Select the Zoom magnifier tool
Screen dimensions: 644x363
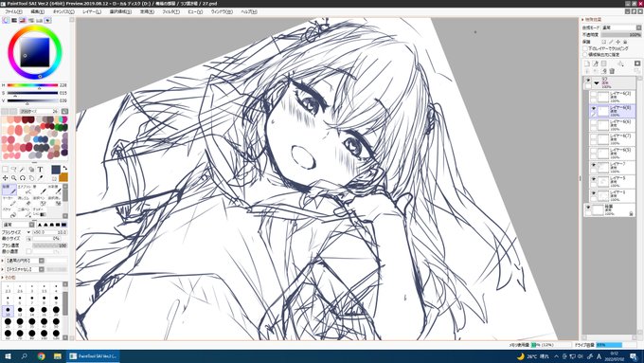[13, 178]
